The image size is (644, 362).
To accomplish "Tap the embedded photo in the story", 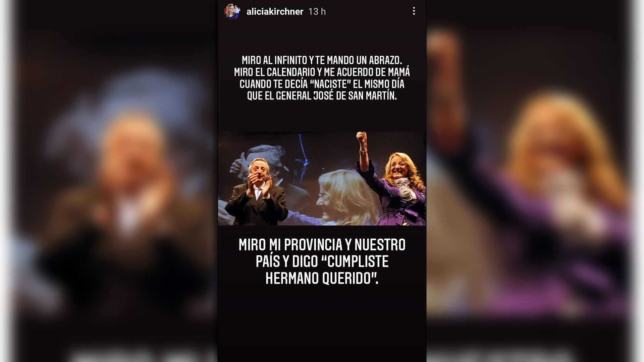I will click(322, 178).
